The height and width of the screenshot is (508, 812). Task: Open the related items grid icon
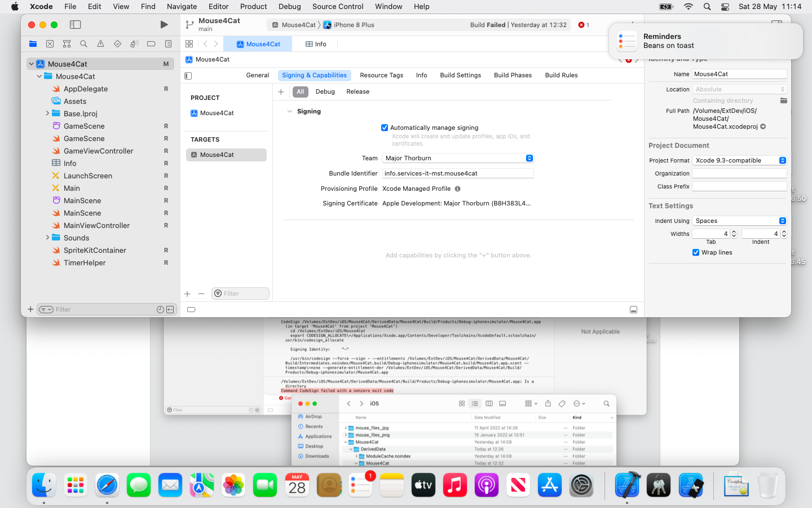189,44
